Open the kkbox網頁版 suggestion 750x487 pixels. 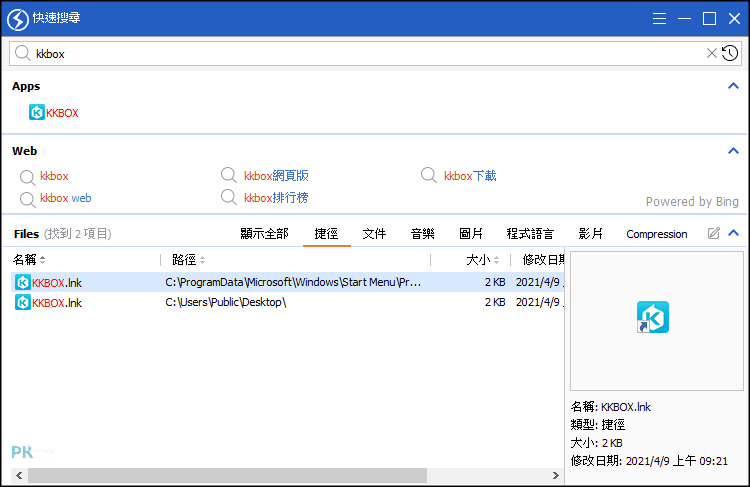tap(276, 176)
